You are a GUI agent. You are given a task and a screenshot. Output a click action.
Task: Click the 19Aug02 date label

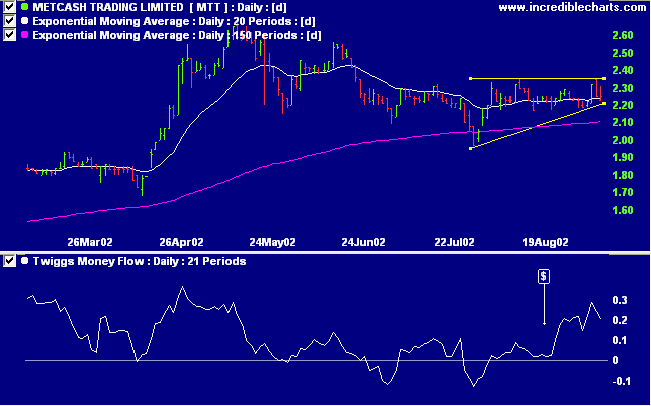coord(546,242)
